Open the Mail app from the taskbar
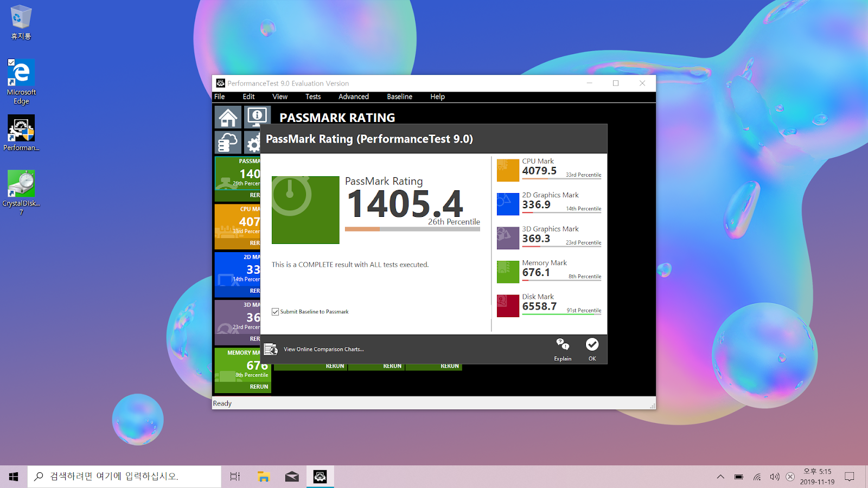 (x=292, y=477)
